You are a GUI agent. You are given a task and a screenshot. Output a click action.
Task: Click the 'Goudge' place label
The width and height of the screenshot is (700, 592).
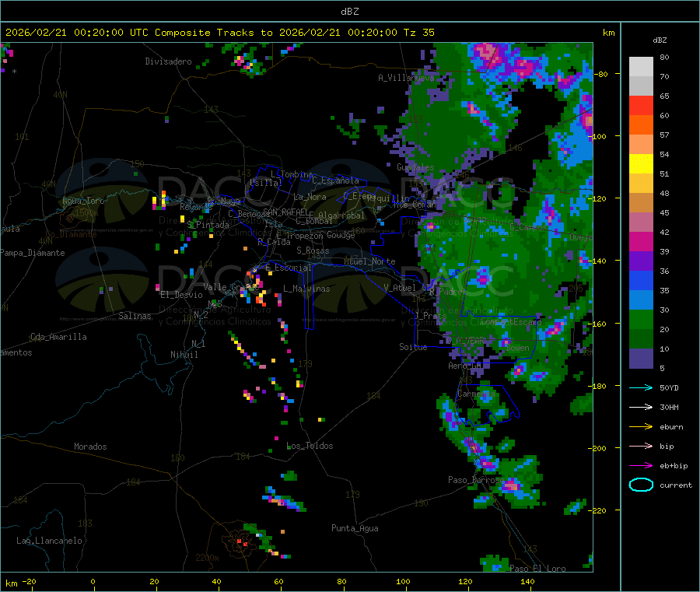(x=341, y=235)
